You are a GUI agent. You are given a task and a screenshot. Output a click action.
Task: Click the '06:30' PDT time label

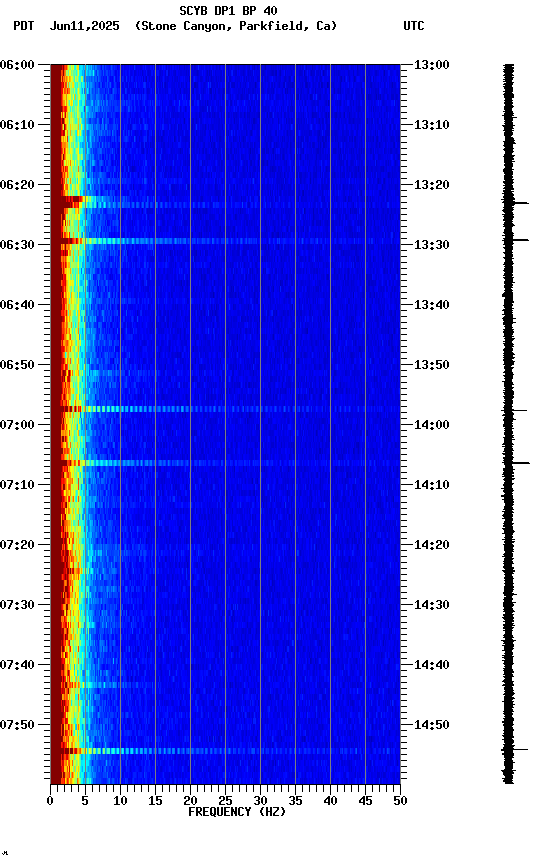pos(17,245)
